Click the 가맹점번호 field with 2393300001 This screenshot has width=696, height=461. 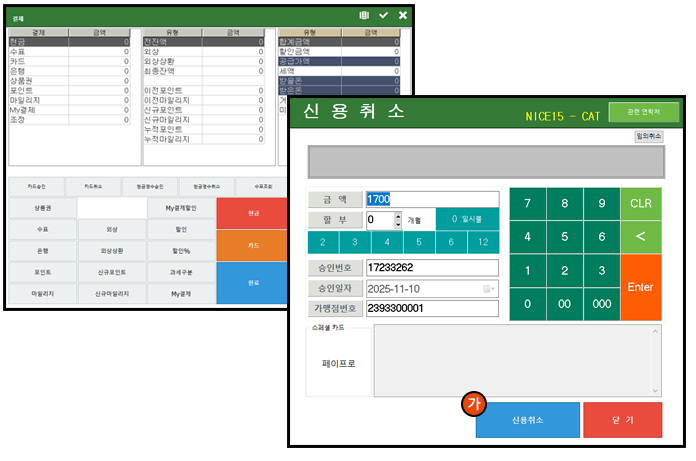(x=432, y=308)
